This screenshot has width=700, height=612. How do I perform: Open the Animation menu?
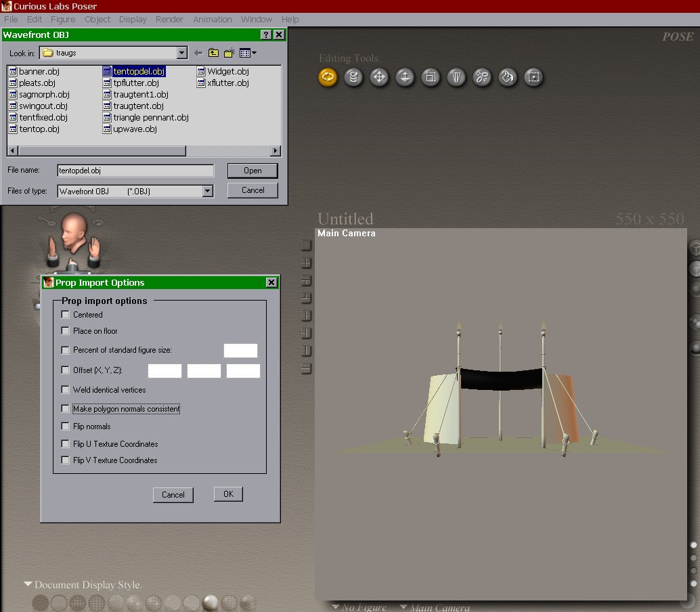click(x=213, y=19)
